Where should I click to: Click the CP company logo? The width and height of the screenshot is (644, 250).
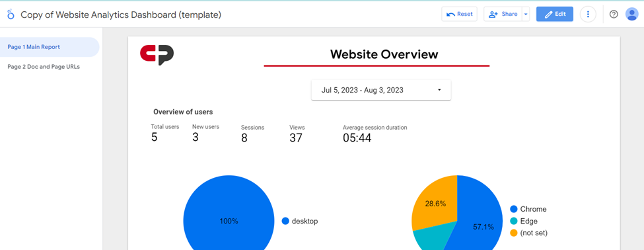click(157, 55)
